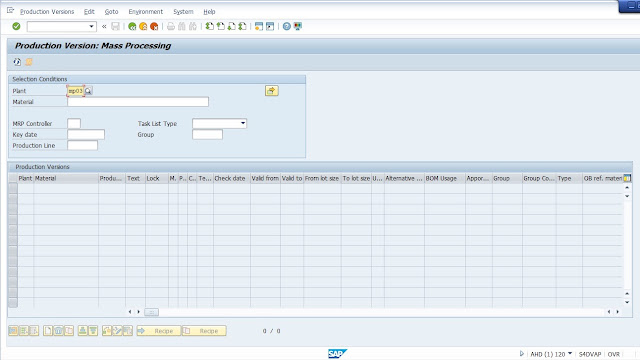The image size is (640, 360).
Task: Click the Check date column header
Action: [x=232, y=178]
